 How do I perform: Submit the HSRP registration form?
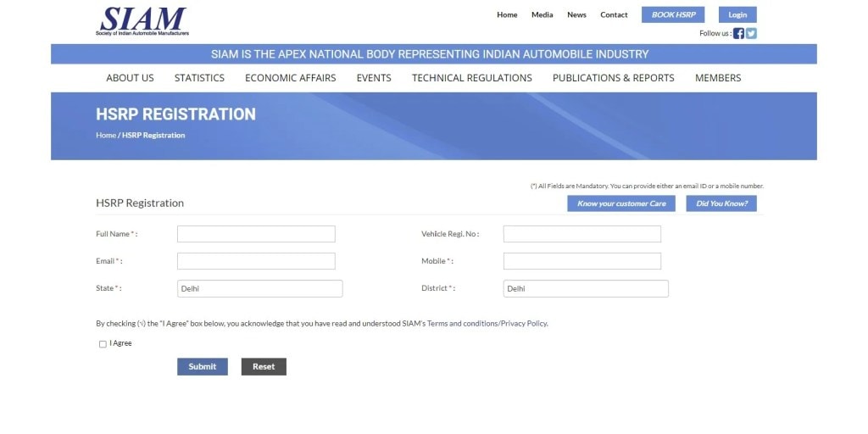point(202,366)
